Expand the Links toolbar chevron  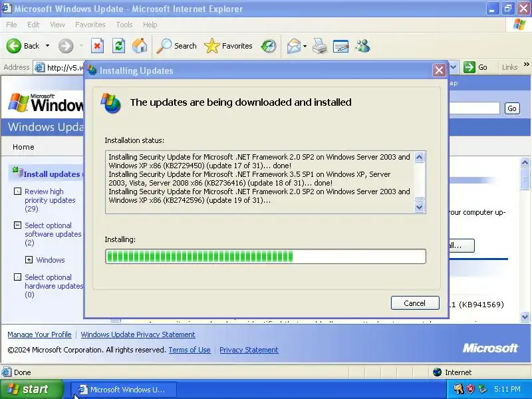click(x=526, y=64)
